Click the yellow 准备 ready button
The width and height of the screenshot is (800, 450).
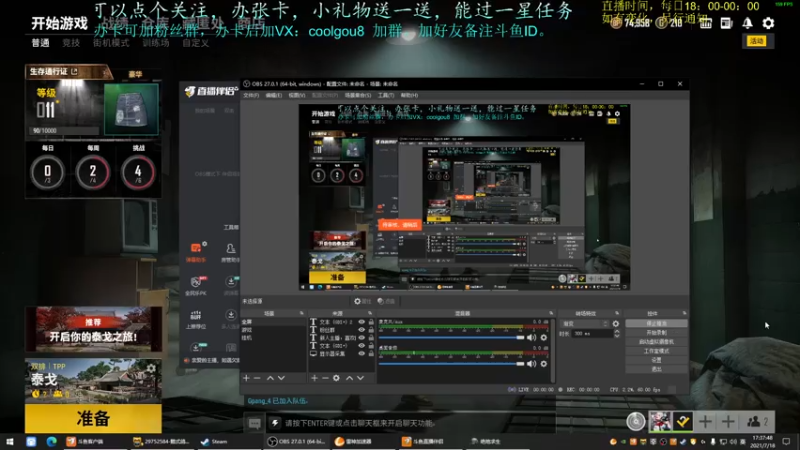click(x=93, y=418)
